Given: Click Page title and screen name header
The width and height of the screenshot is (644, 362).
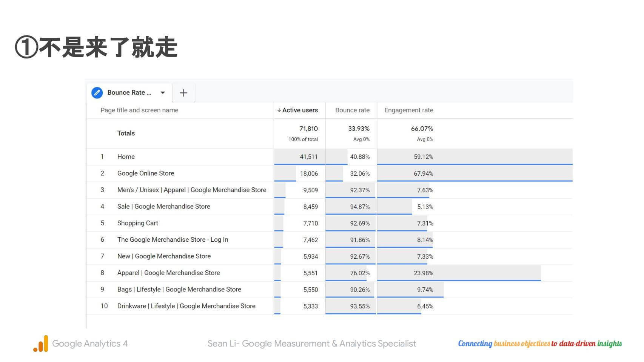Looking at the screenshot, I should 139,110.
